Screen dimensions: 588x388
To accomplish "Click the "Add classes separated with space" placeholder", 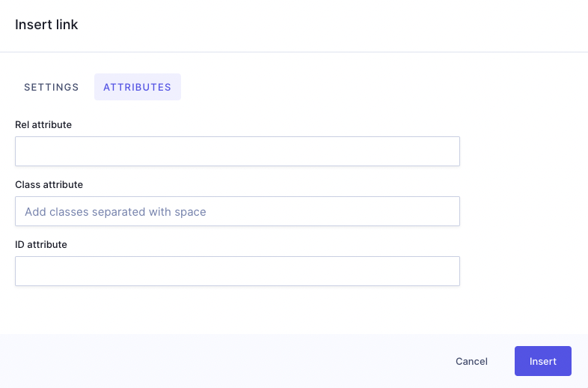I will click(x=115, y=212).
